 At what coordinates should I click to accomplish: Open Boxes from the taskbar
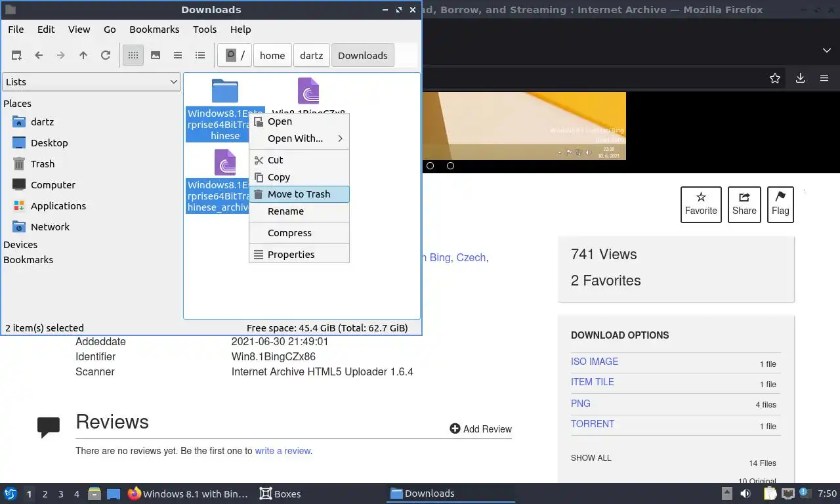(280, 493)
